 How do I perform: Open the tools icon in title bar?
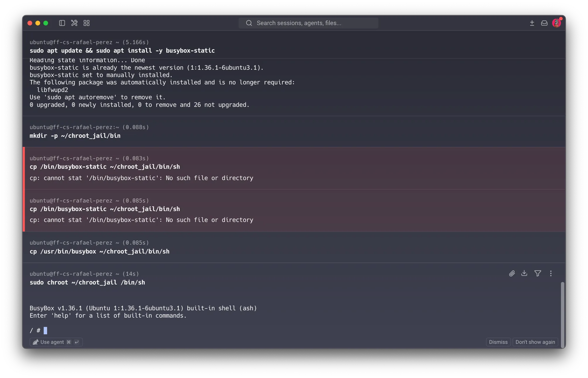(74, 23)
